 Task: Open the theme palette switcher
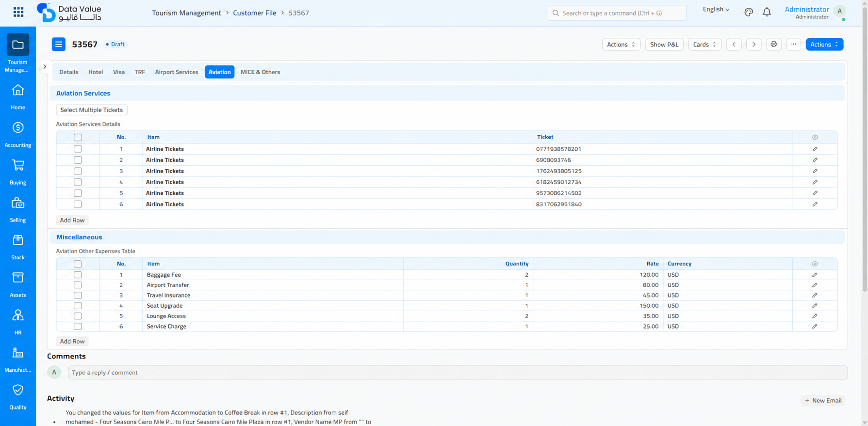click(x=749, y=13)
